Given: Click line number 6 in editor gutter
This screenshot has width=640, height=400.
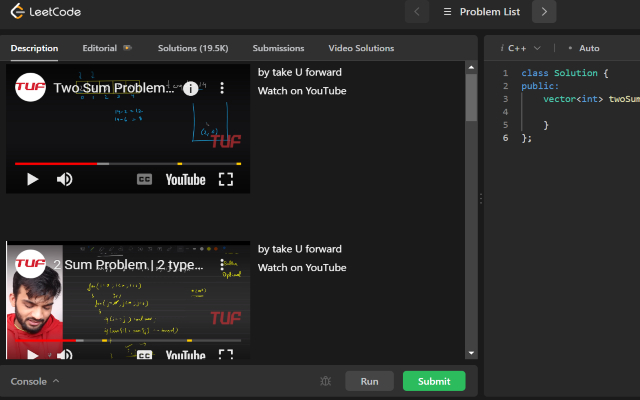Looking at the screenshot, I should click(x=505, y=138).
